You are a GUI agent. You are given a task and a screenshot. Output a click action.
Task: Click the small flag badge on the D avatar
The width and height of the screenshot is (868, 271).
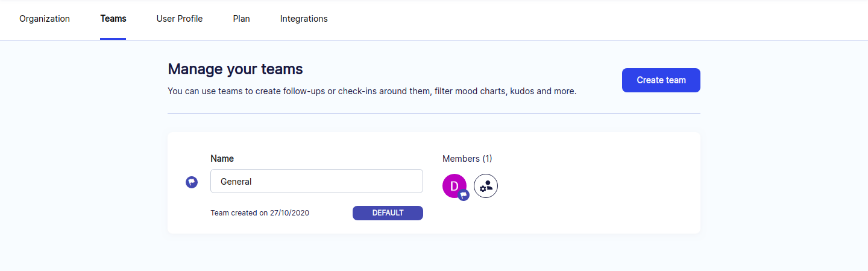464,195
